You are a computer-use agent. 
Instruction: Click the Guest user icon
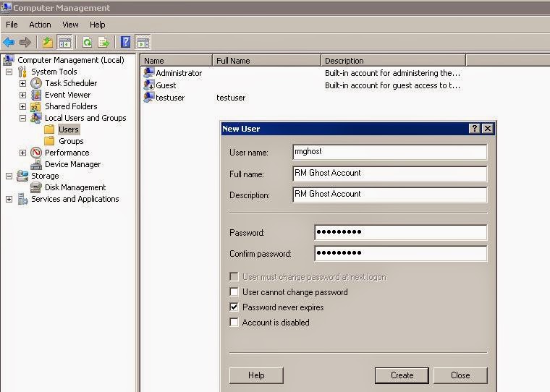[149, 85]
